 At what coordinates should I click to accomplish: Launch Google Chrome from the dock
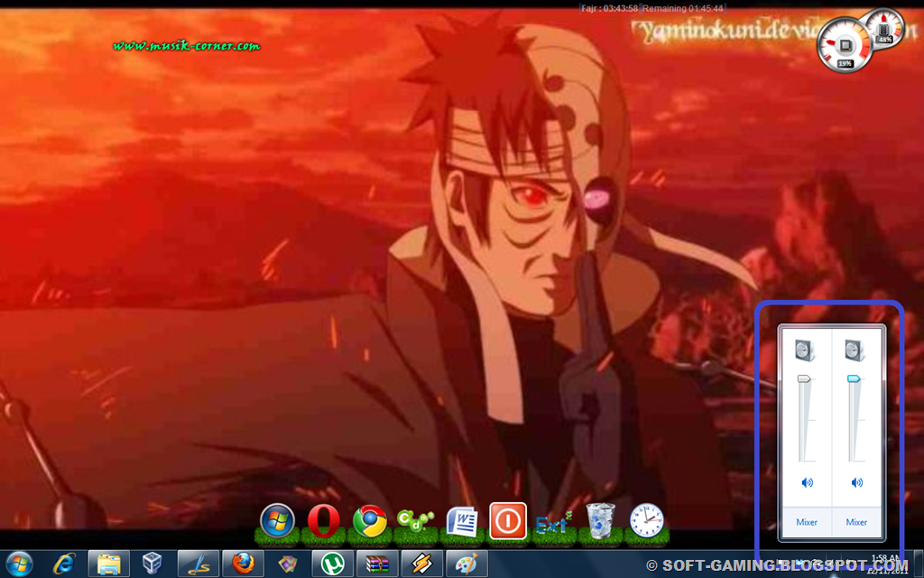point(369,521)
